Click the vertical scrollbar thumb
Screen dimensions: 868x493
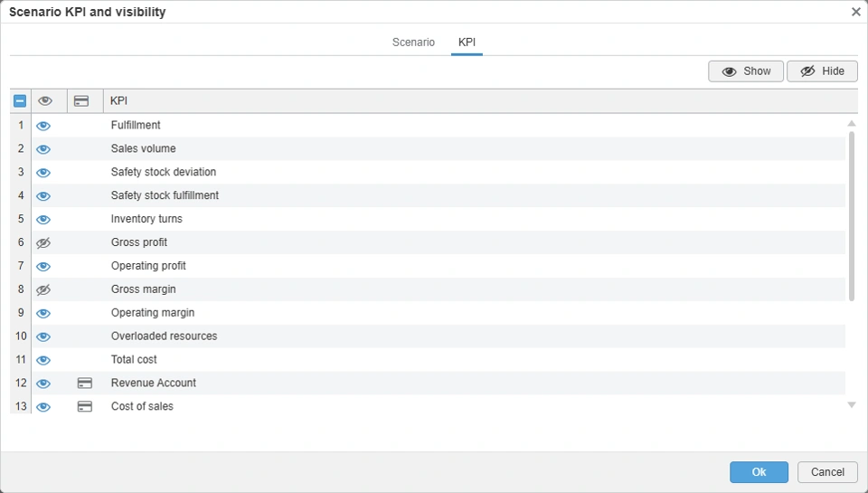click(852, 216)
